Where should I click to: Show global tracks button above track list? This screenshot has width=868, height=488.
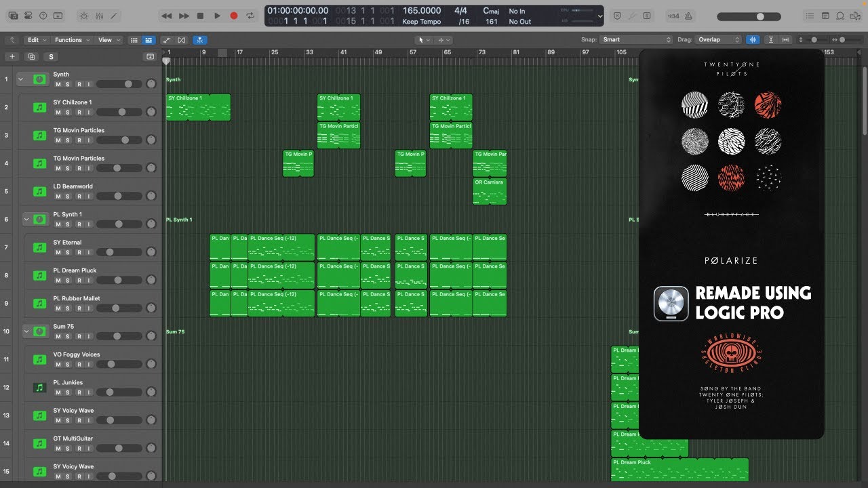(x=151, y=57)
